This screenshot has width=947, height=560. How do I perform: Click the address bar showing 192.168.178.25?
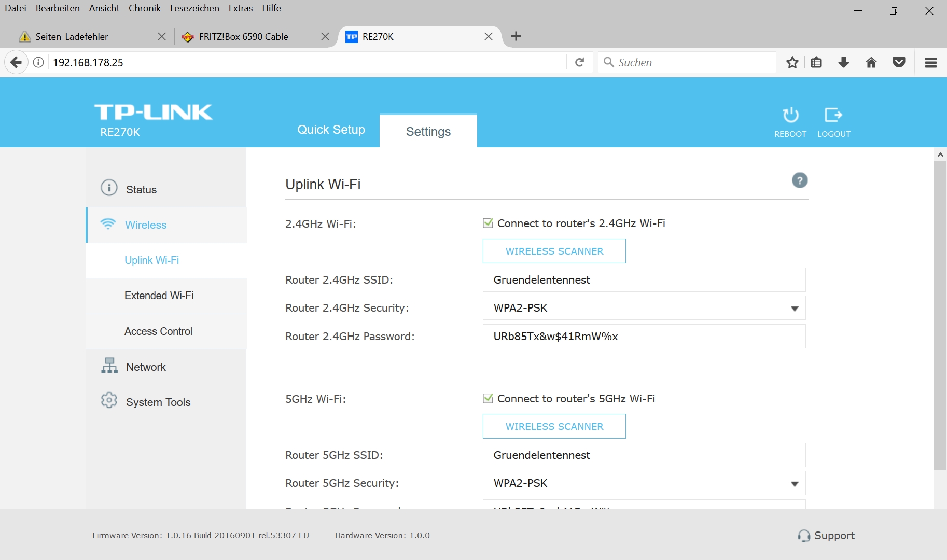pyautogui.click(x=308, y=63)
